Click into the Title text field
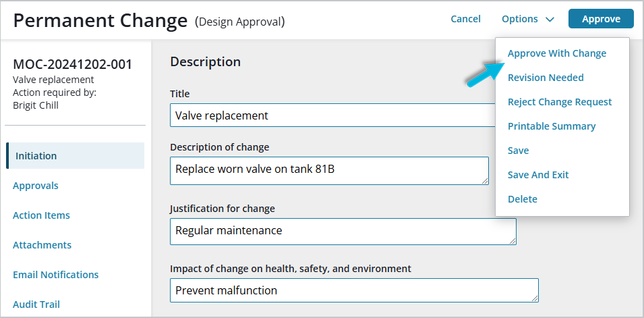Image resolution: width=644 pixels, height=318 pixels. point(330,115)
